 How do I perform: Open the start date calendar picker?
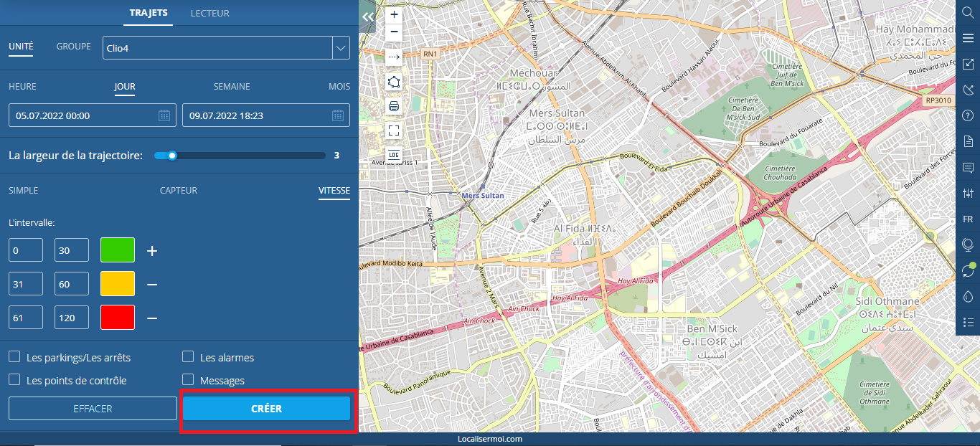(x=164, y=115)
